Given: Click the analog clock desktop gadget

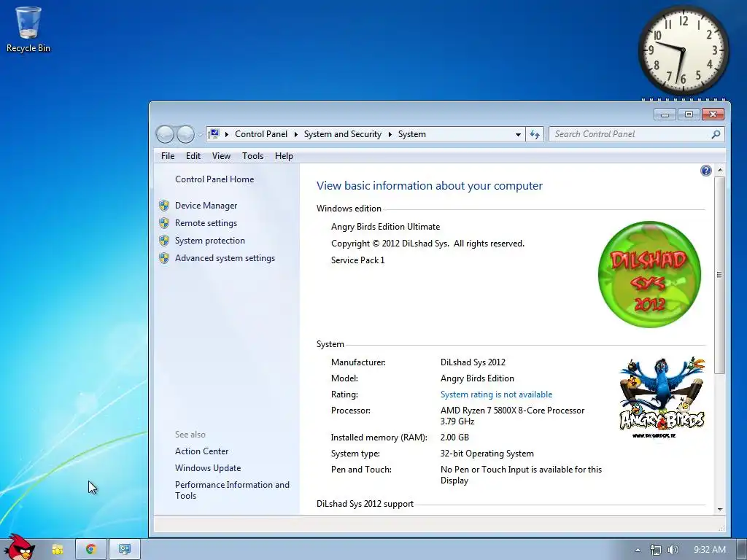Looking at the screenshot, I should point(683,50).
